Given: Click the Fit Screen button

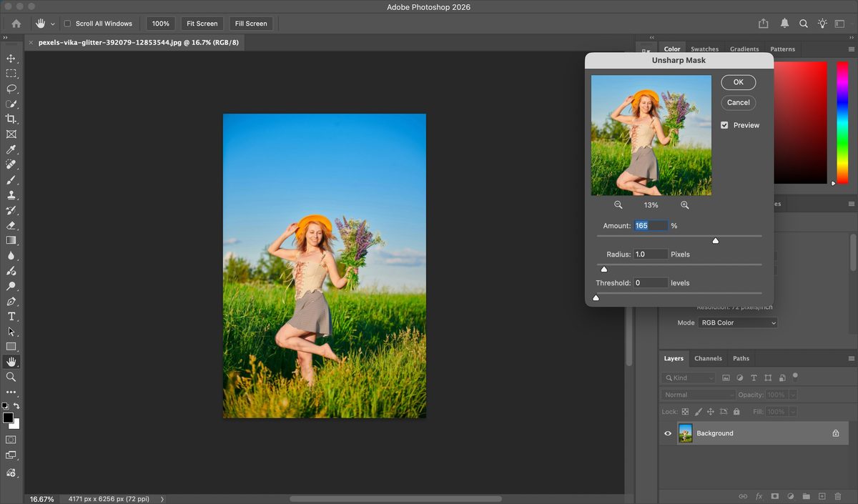Looking at the screenshot, I should (x=202, y=24).
